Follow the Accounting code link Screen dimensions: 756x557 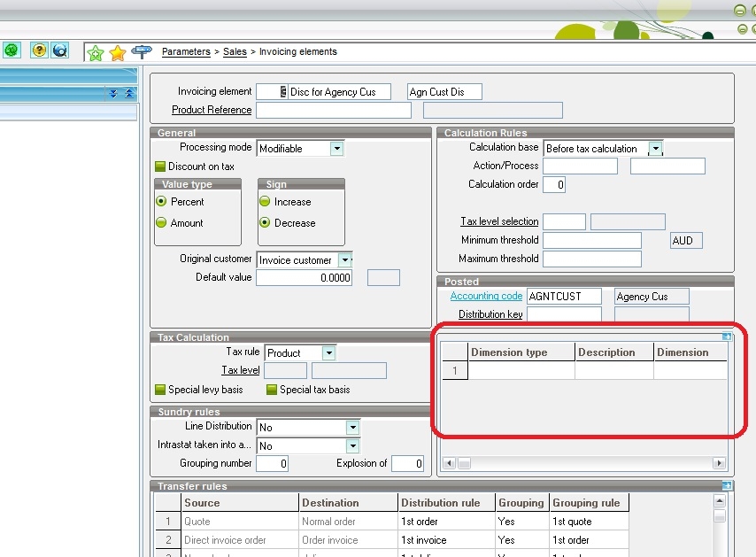(x=486, y=296)
